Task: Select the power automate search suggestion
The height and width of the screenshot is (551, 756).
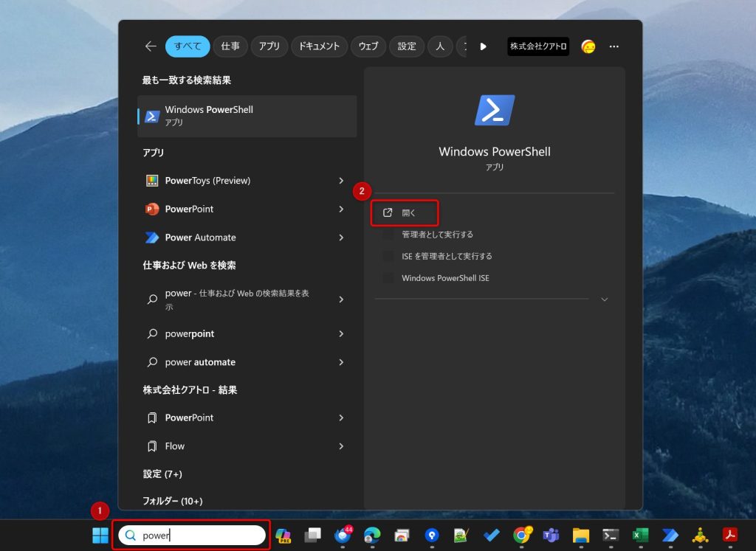Action: pos(247,362)
